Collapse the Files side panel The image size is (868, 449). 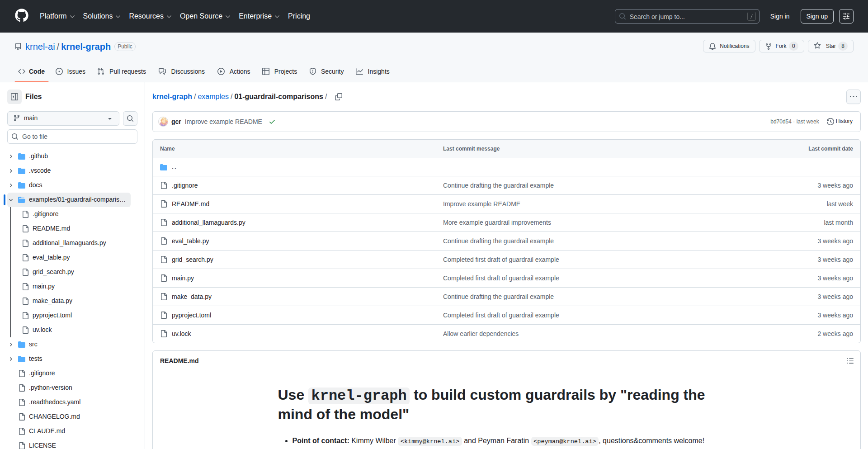[x=14, y=97]
